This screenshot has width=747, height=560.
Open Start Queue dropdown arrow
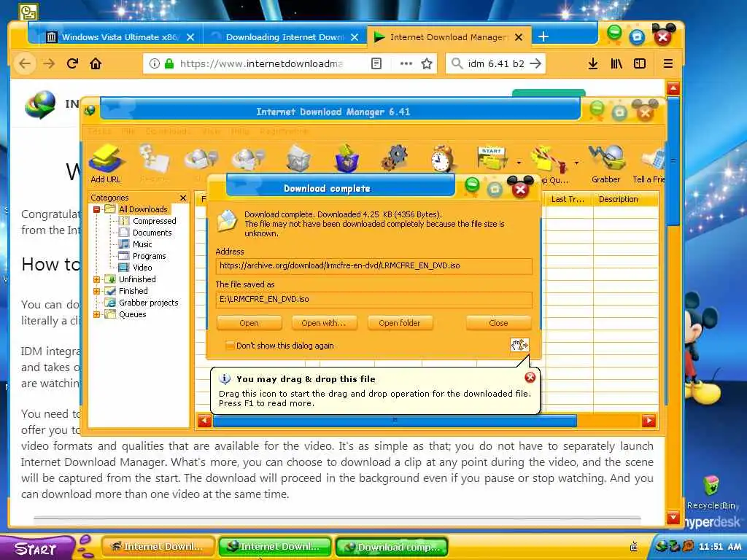coord(519,163)
